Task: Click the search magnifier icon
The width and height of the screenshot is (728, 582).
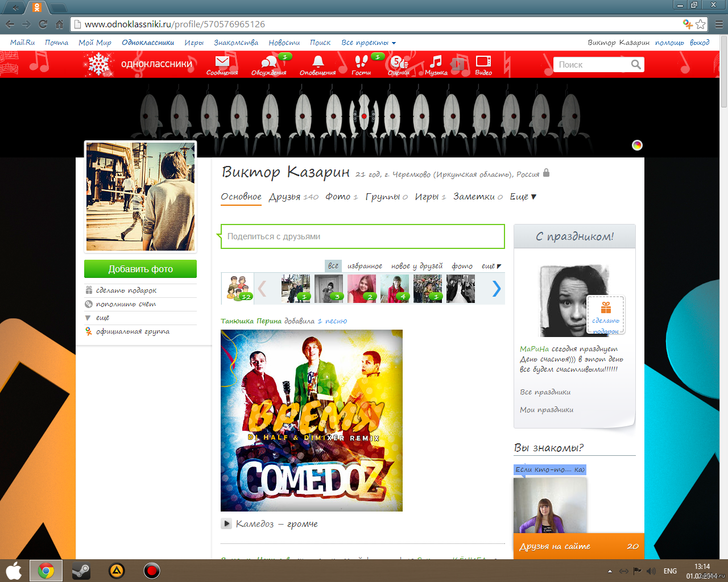Action: click(x=636, y=65)
